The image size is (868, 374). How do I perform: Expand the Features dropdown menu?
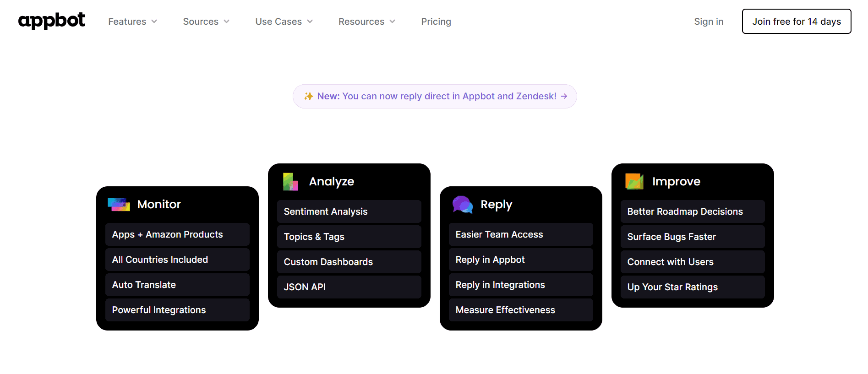132,22
